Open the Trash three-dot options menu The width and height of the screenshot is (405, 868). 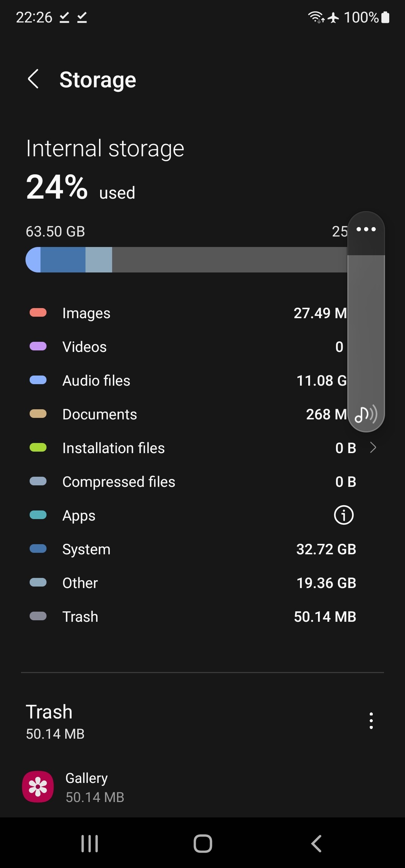click(x=371, y=721)
